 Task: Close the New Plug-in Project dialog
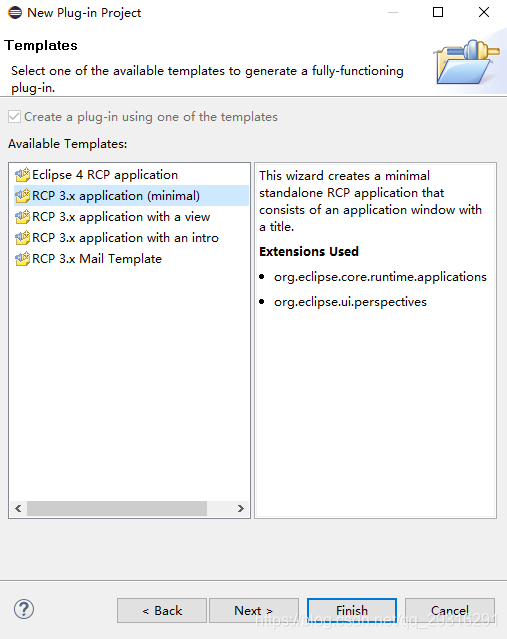point(484,12)
